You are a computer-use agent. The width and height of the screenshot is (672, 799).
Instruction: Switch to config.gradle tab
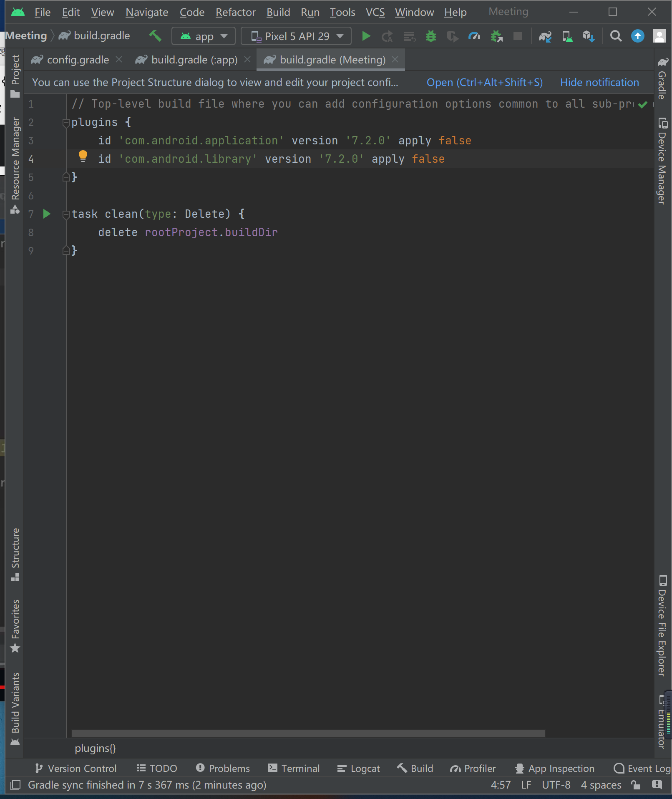tap(78, 60)
